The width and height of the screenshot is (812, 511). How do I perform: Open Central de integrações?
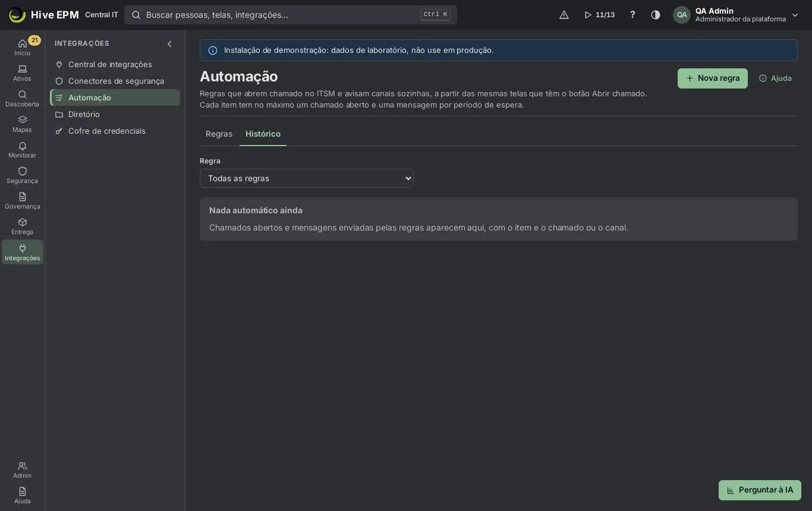click(115, 64)
